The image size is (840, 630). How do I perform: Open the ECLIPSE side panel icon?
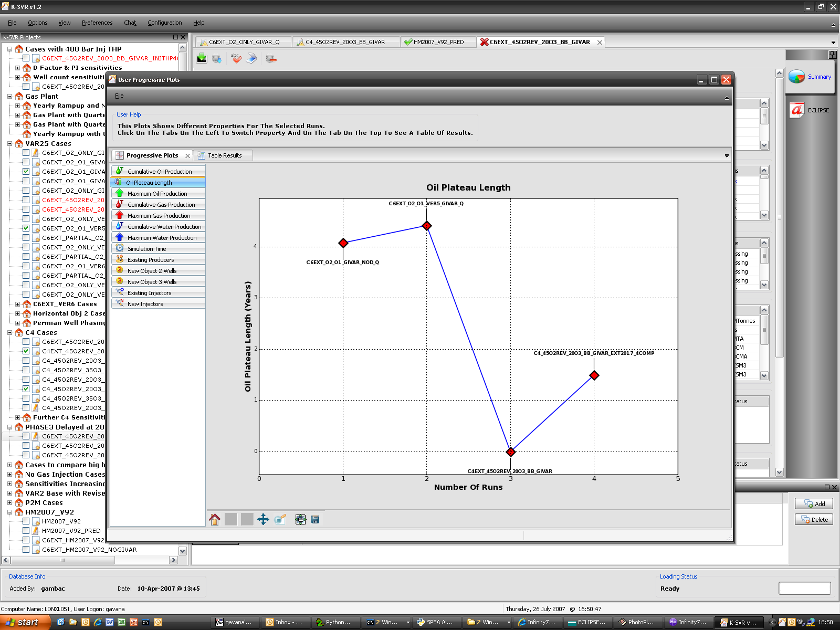tap(797, 110)
